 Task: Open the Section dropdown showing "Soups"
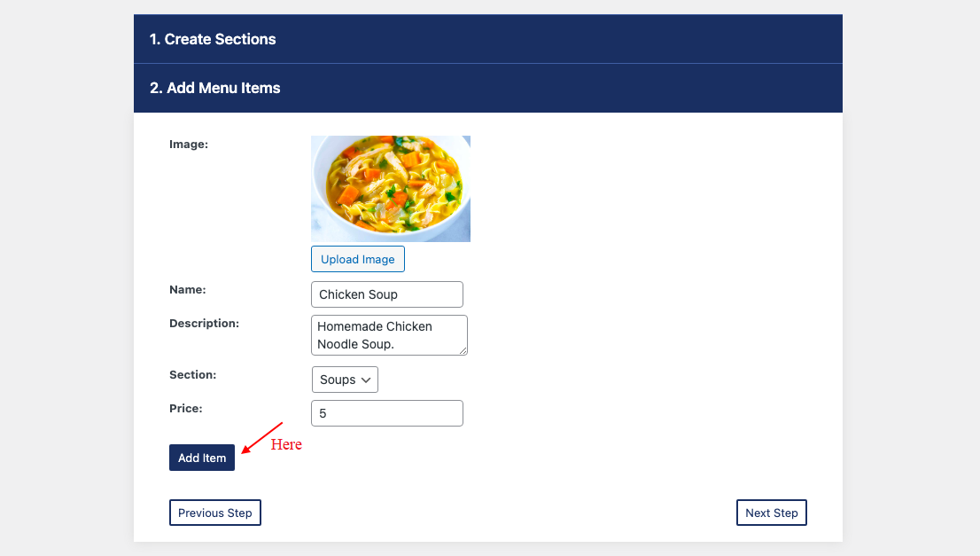345,379
